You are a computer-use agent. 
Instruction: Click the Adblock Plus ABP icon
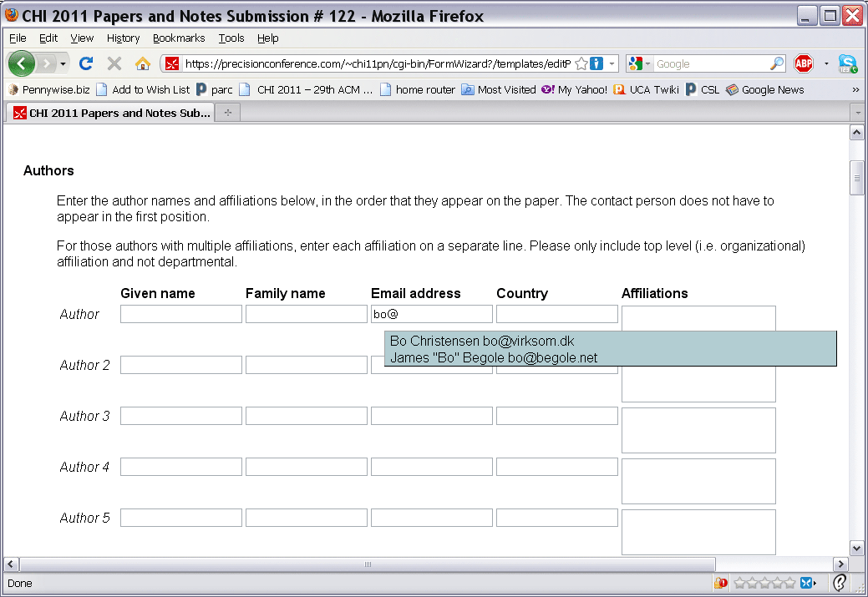803,63
